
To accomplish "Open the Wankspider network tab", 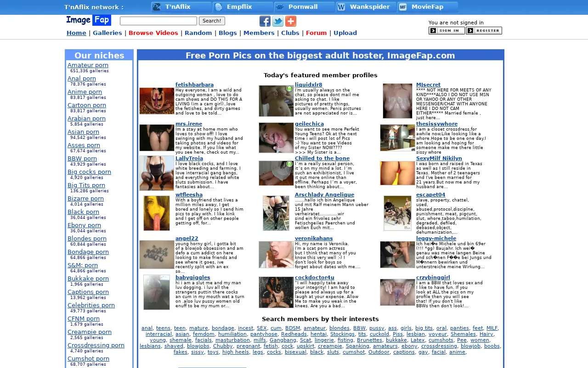I will [x=367, y=7].
